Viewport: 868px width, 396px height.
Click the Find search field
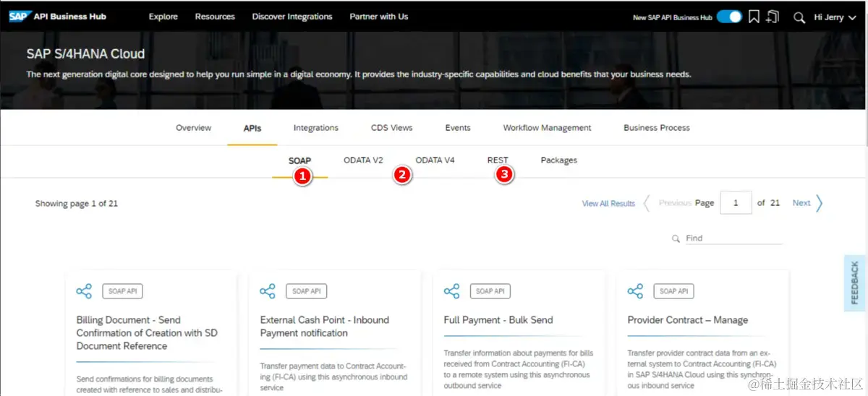tap(733, 238)
